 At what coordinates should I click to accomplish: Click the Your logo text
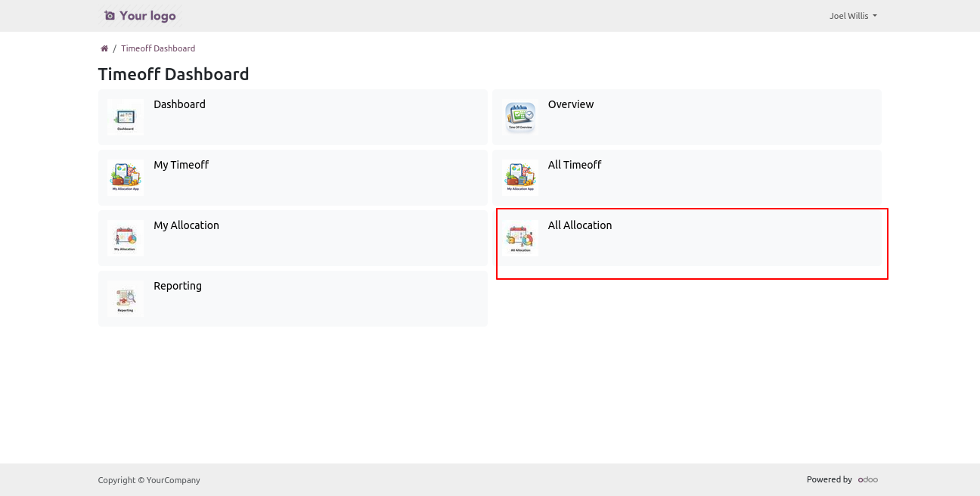click(147, 16)
